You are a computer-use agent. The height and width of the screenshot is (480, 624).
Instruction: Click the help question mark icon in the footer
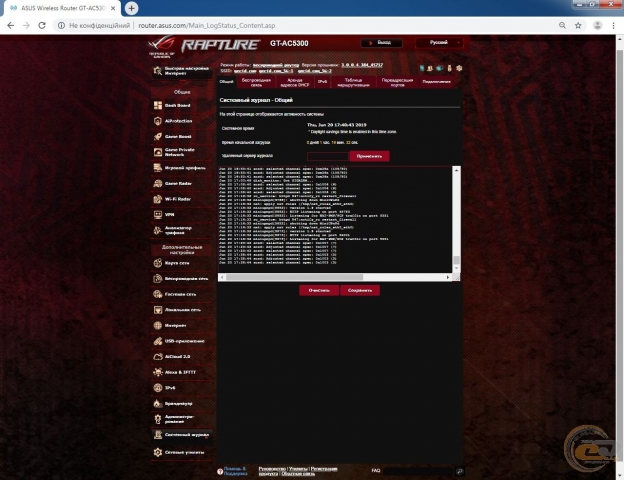(220, 471)
